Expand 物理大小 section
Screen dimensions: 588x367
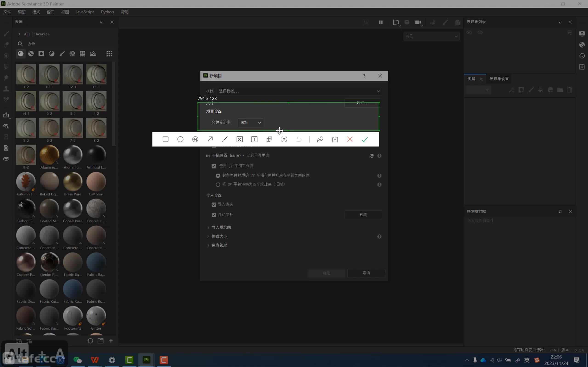click(x=208, y=236)
